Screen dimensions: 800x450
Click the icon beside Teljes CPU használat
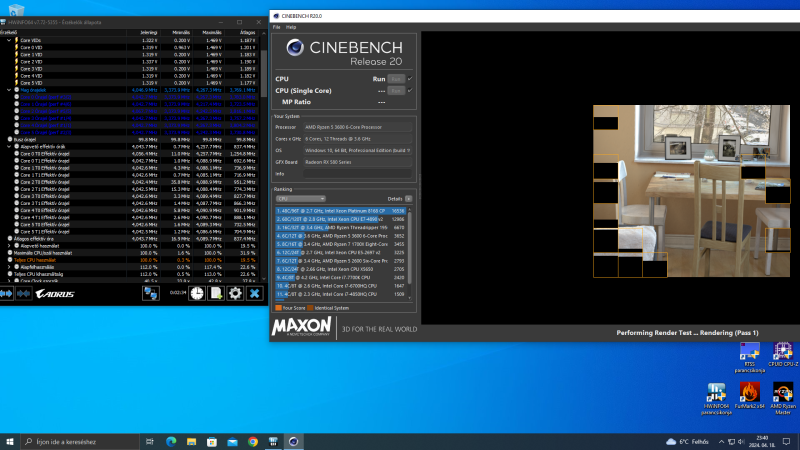10,260
